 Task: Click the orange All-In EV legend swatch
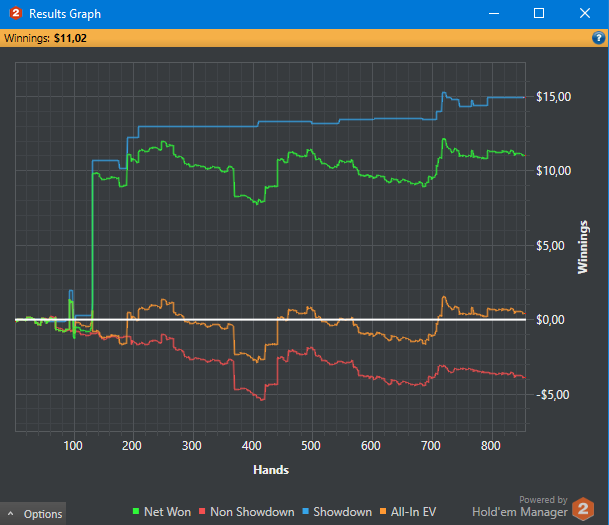[383, 511]
